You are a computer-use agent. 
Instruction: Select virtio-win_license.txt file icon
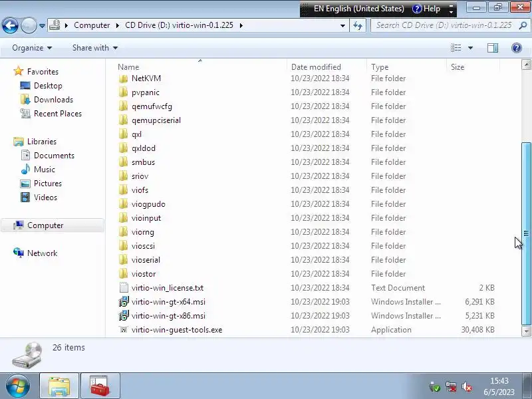pyautogui.click(x=124, y=288)
